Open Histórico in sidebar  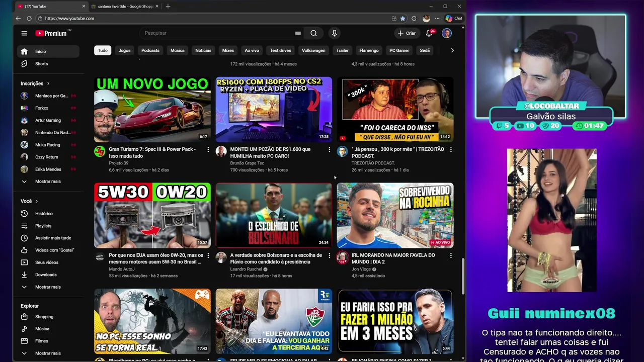click(x=49, y=214)
